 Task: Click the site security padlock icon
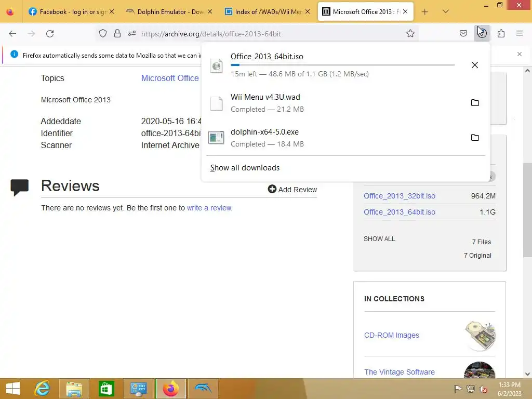click(x=117, y=33)
